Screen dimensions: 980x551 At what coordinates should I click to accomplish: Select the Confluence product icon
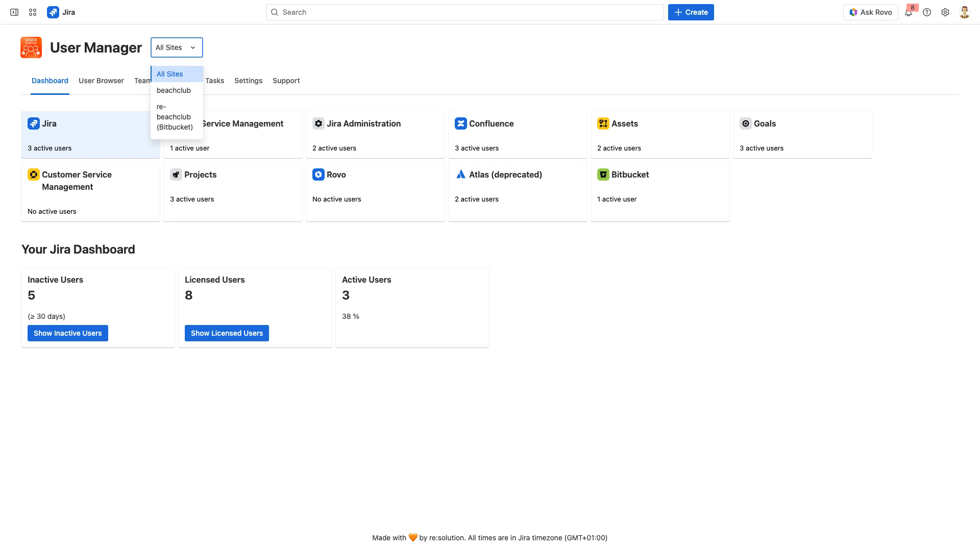[461, 123]
